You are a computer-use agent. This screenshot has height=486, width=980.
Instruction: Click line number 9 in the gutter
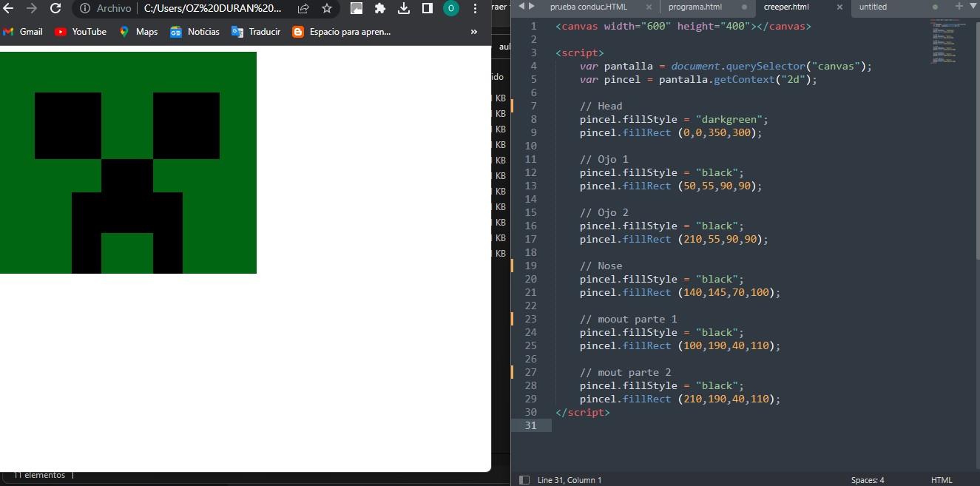[x=533, y=132]
